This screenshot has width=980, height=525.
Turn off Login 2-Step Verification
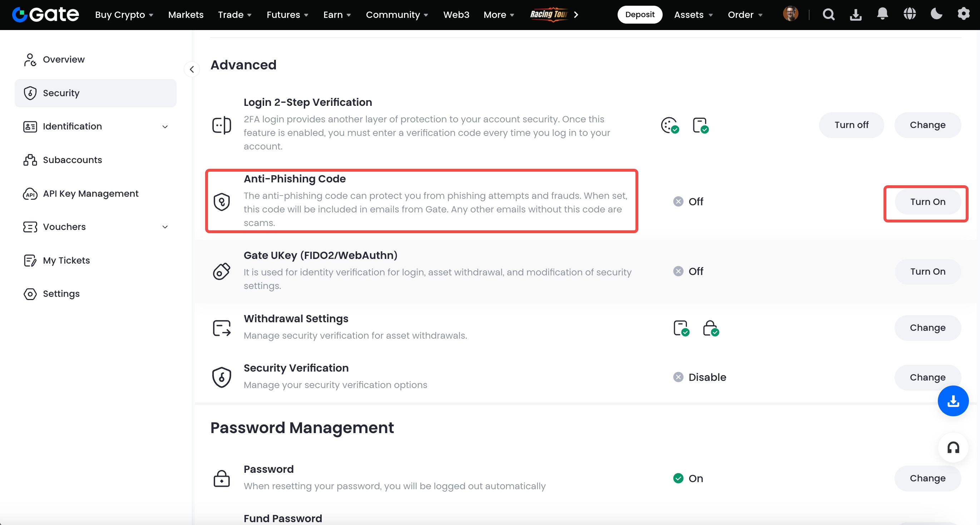pos(851,125)
